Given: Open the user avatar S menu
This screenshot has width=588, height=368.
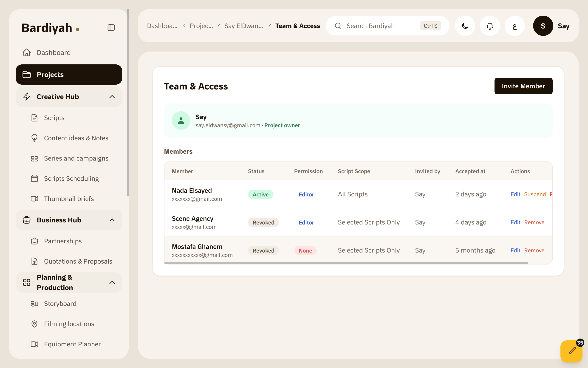Looking at the screenshot, I should (543, 26).
